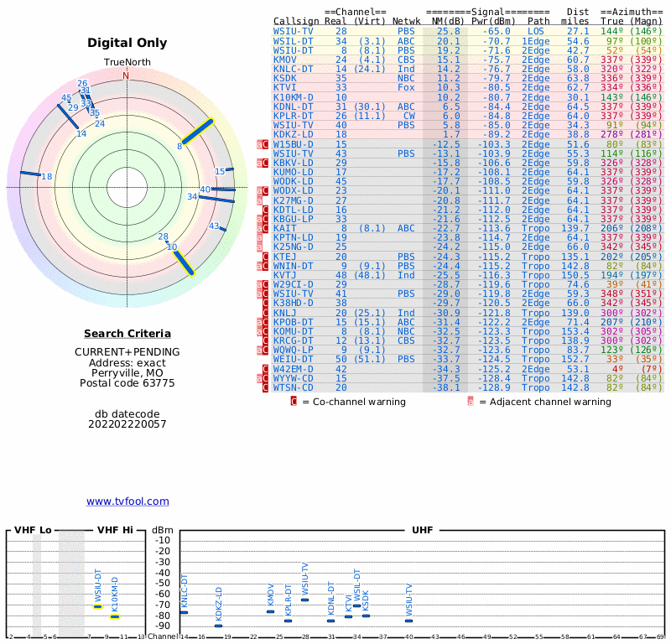Open the KVTJ callsign link
The height and width of the screenshot is (644, 671).
pyautogui.click(x=285, y=275)
